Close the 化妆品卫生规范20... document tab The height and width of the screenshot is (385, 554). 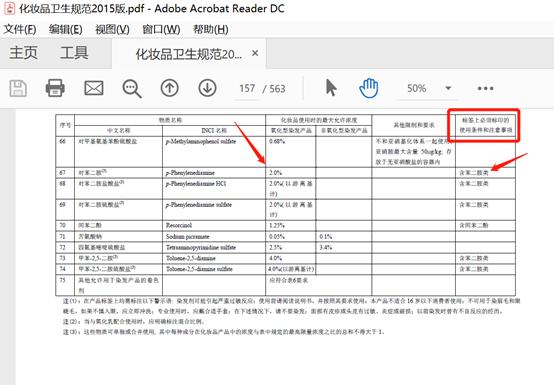255,53
